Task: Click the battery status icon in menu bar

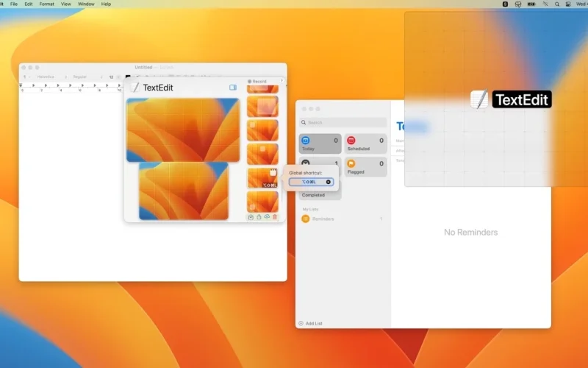Action: 531,4
